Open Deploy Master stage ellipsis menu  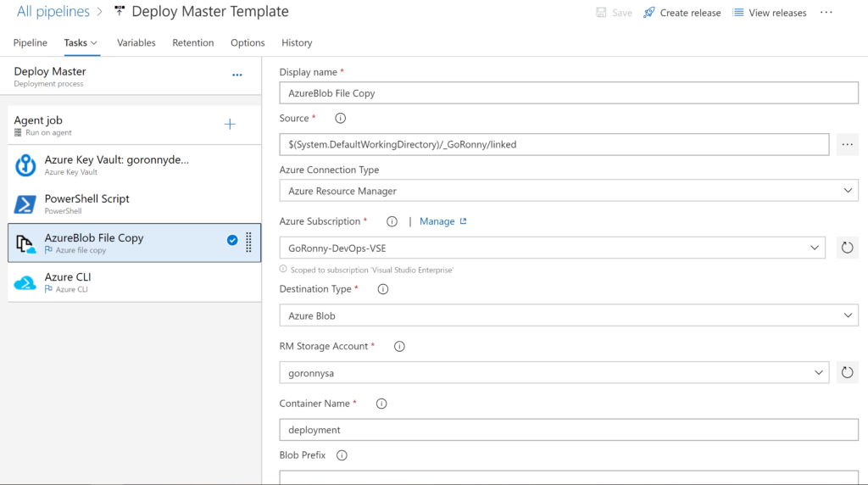pos(237,75)
